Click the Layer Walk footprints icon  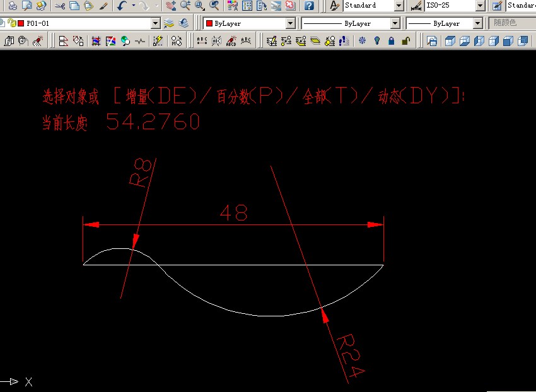point(344,42)
